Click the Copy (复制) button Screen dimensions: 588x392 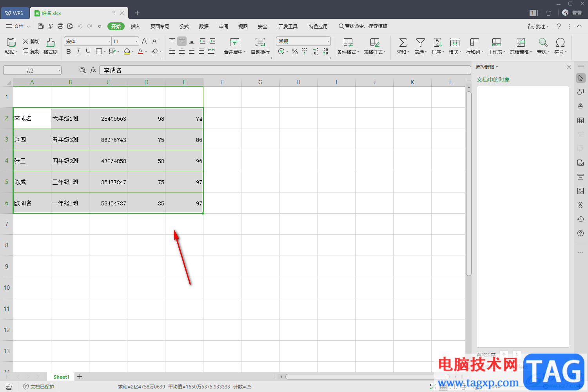click(x=31, y=51)
